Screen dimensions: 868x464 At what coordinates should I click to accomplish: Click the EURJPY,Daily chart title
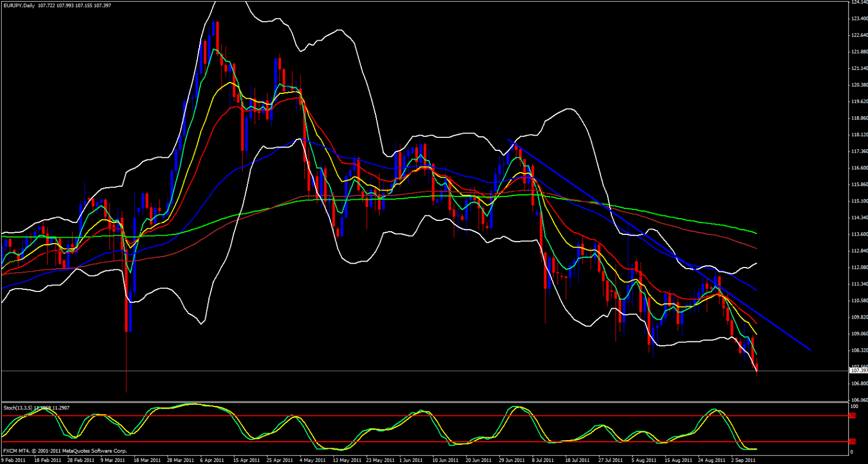pos(20,5)
